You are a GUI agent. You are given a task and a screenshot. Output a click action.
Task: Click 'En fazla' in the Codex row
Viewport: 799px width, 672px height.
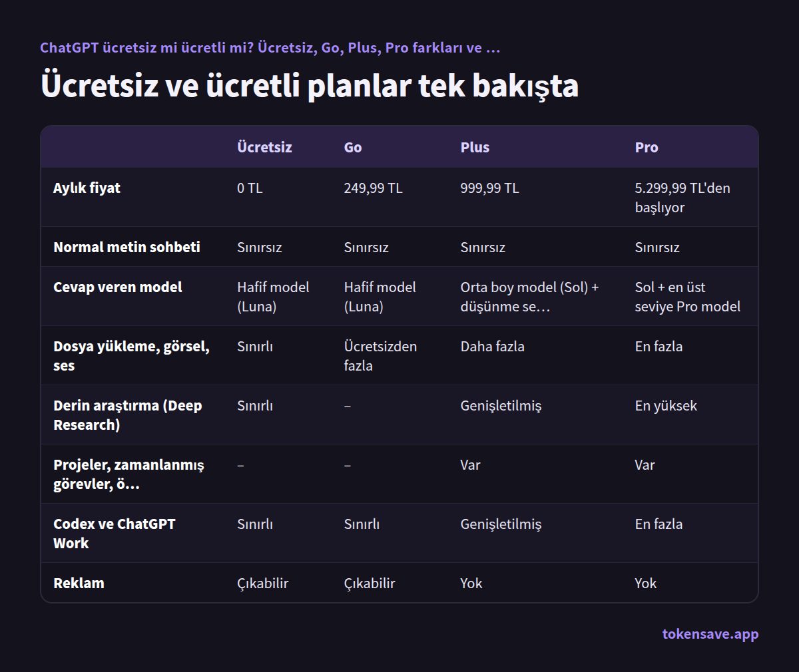click(659, 524)
